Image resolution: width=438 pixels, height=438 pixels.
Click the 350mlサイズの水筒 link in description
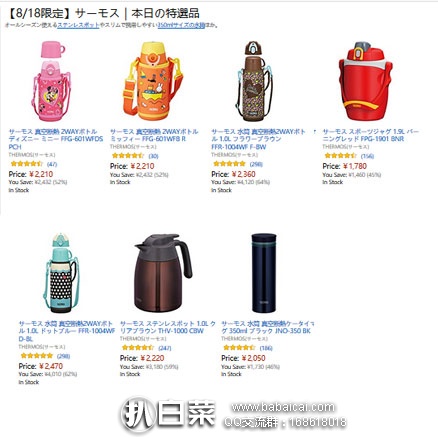(x=181, y=25)
